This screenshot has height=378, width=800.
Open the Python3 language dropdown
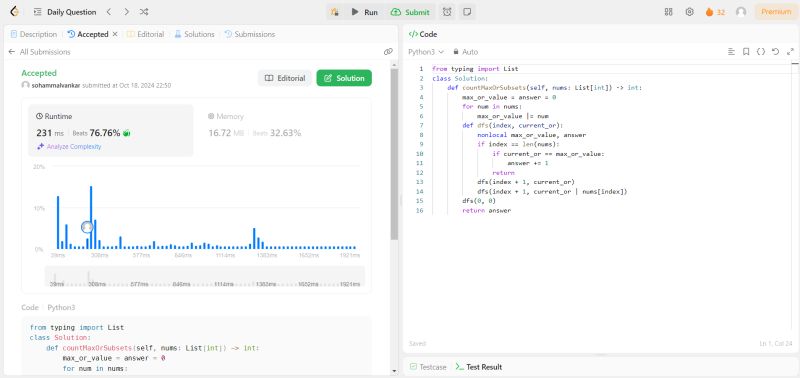pyautogui.click(x=426, y=52)
